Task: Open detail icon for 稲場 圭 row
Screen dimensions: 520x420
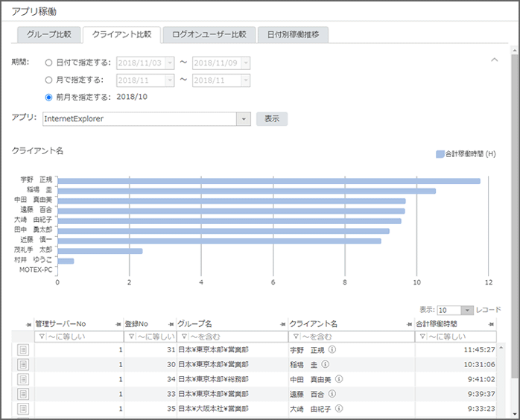Action: [x=23, y=364]
